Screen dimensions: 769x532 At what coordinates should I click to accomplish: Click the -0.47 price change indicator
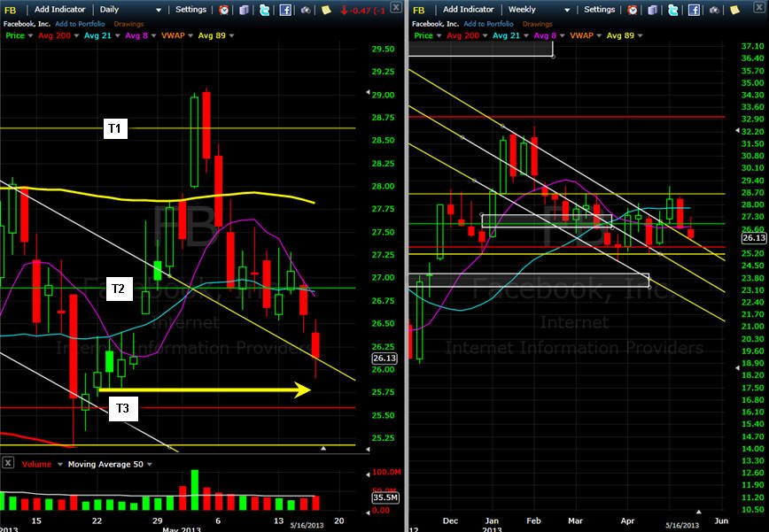coord(363,11)
